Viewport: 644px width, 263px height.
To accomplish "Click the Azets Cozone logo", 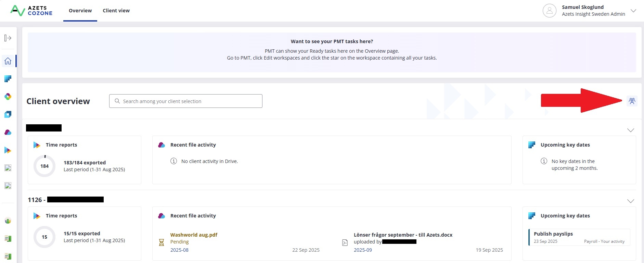I will tap(31, 11).
